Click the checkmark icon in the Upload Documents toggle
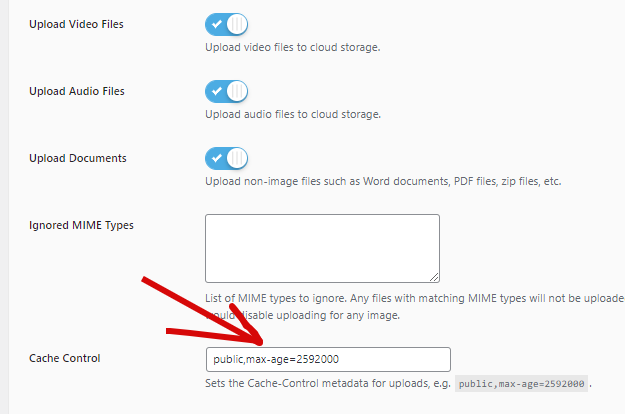 [216, 158]
